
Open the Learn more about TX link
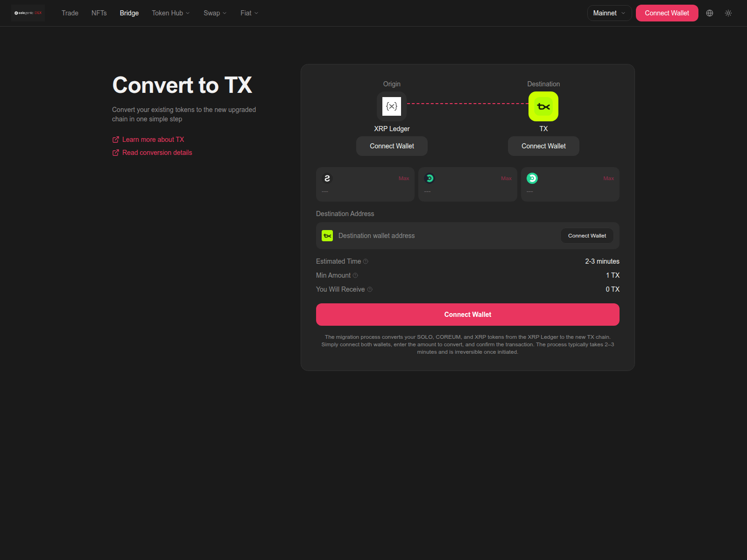coord(153,140)
